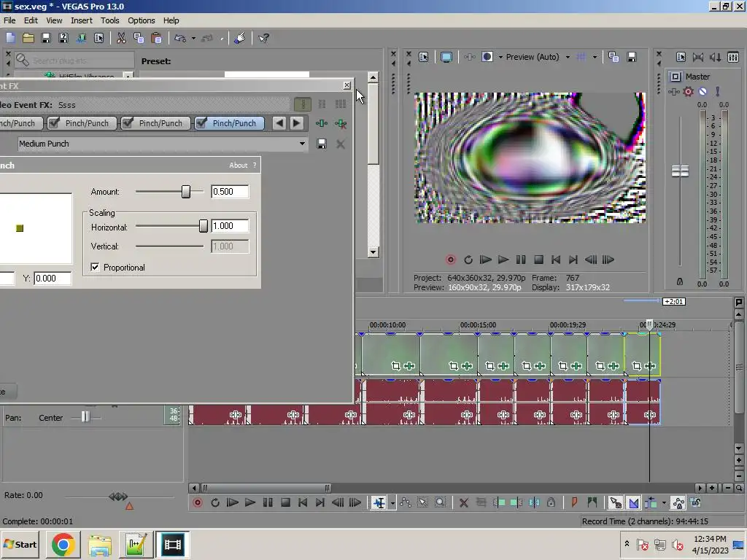Select the Zoom edit tool magnifier

click(x=440, y=502)
